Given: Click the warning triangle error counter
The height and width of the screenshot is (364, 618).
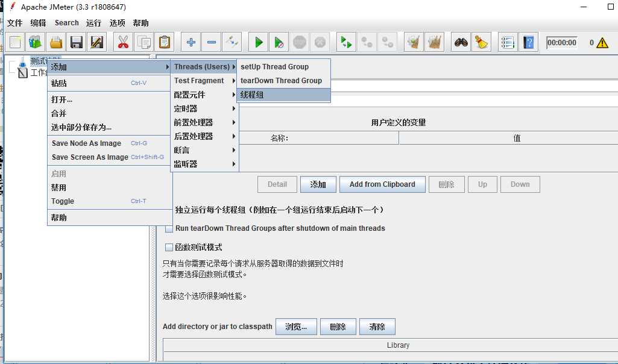Looking at the screenshot, I should [602, 43].
